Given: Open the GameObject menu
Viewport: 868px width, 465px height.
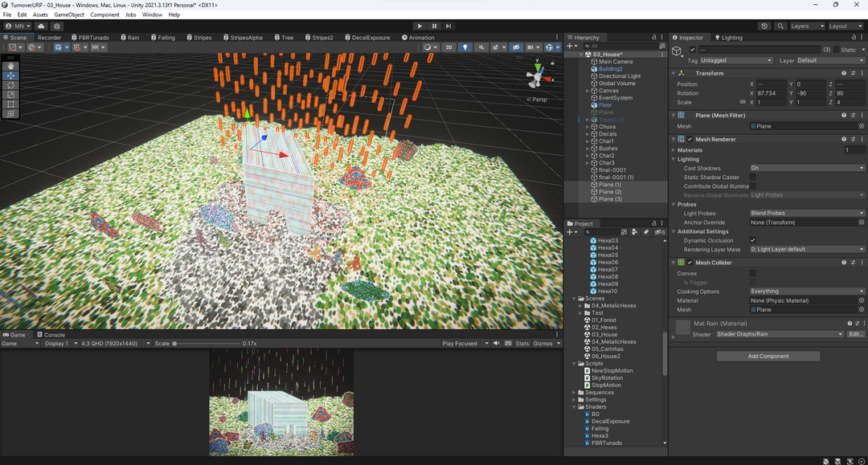Looking at the screenshot, I should [x=68, y=15].
